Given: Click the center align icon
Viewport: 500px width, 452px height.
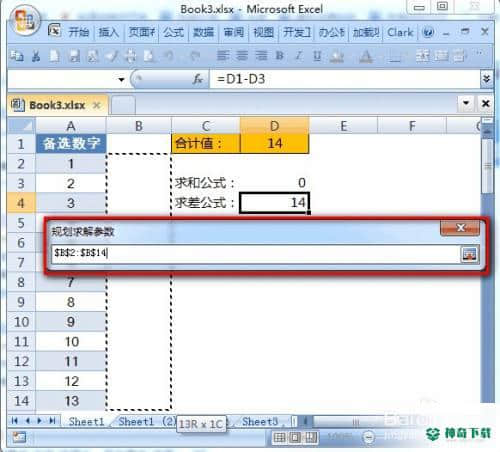Looking at the screenshot, I should 242,55.
